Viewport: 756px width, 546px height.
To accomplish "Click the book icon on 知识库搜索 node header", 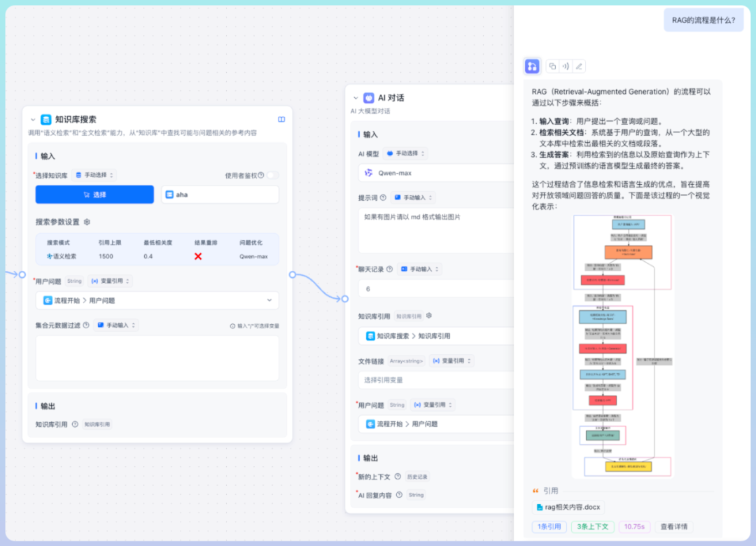I will (x=281, y=119).
